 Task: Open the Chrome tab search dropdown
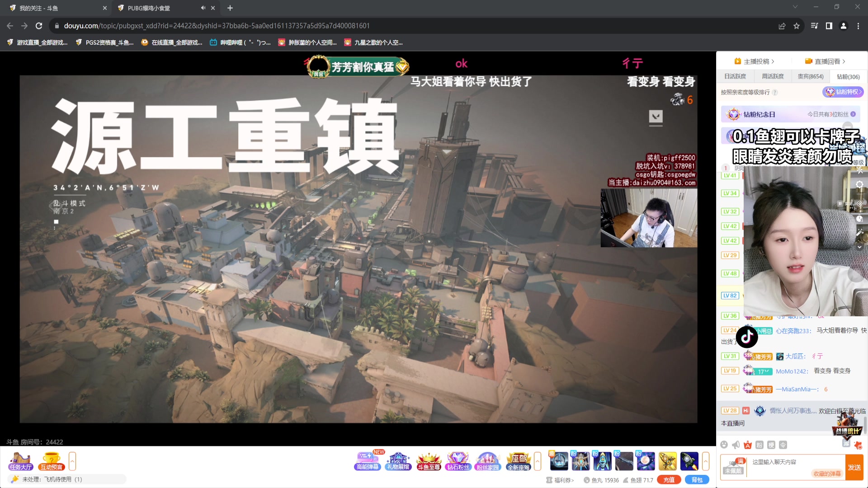[x=795, y=7]
